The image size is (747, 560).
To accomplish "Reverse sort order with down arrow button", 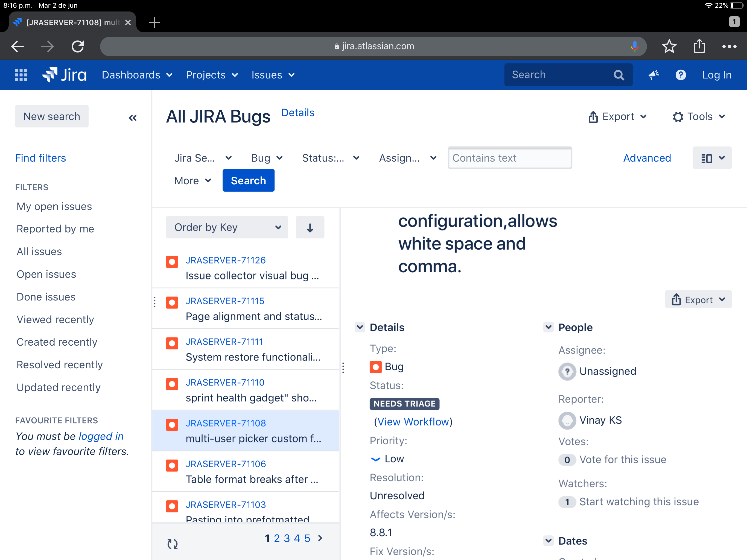I will tap(310, 227).
